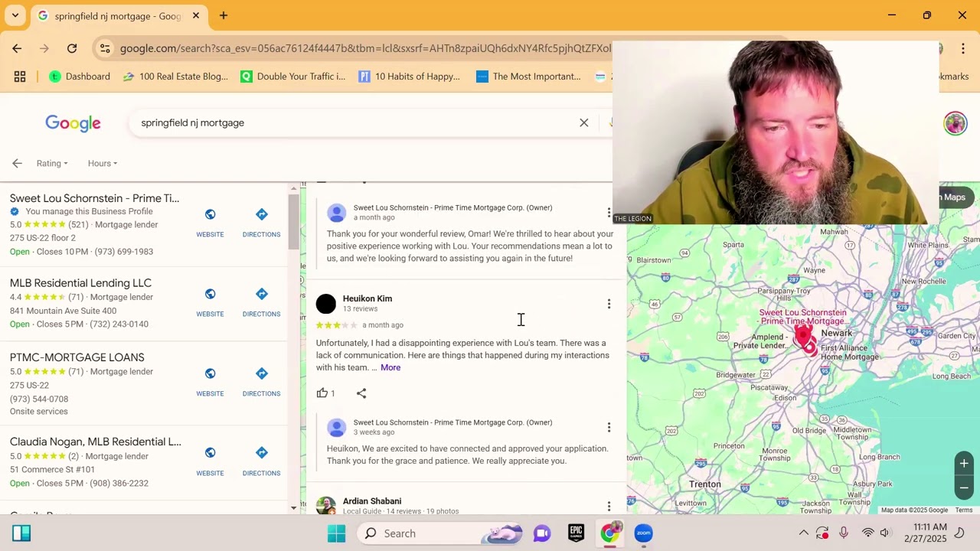Clear the search box with X
The image size is (980, 551).
584,122
